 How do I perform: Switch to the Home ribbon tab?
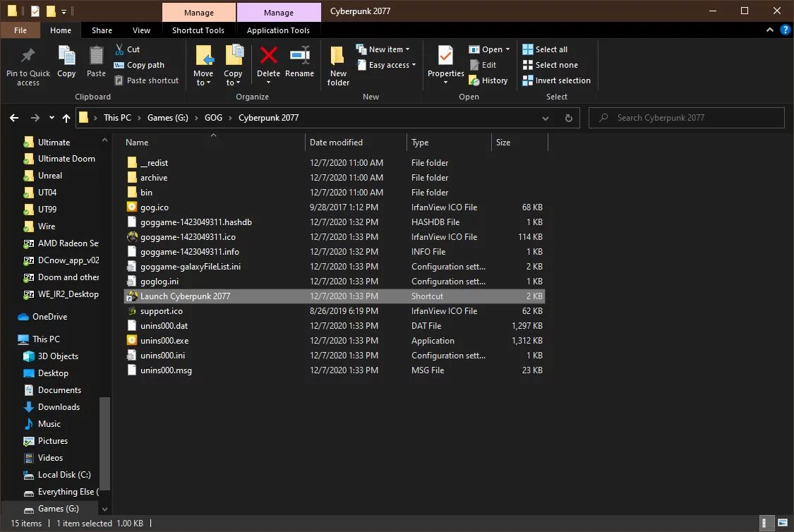click(x=61, y=30)
